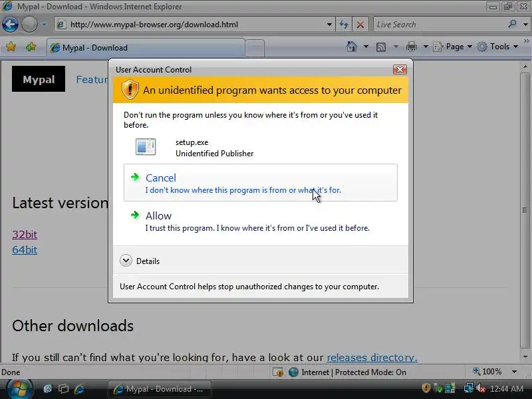The image size is (532, 399).
Task: Click the Security Center shield tray icon
Action: click(x=426, y=388)
